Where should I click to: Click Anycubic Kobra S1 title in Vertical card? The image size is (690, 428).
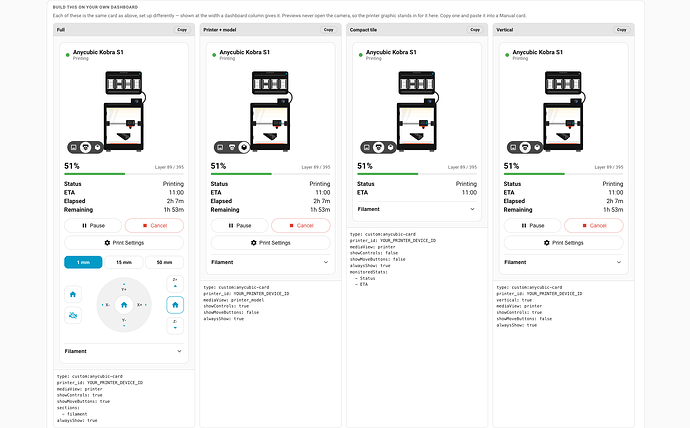click(537, 52)
